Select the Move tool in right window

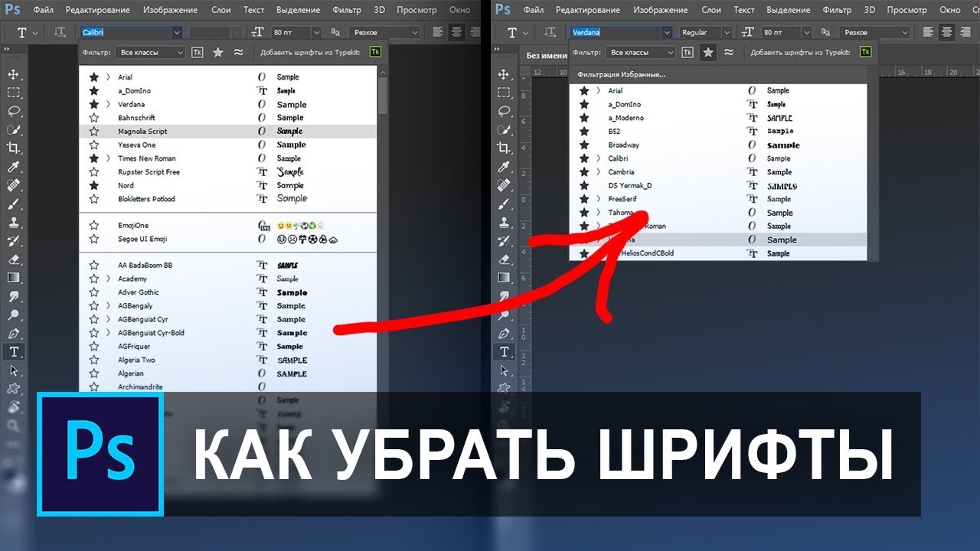(504, 74)
